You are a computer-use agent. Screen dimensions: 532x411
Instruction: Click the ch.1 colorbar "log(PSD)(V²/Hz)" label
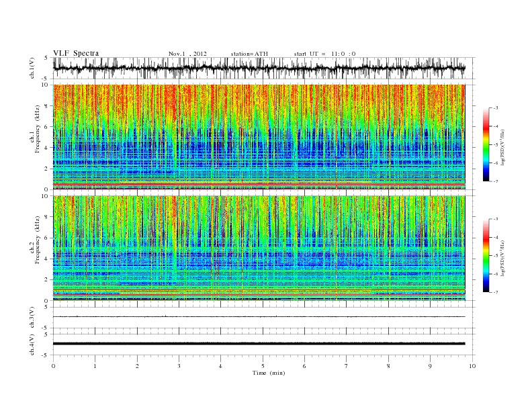tap(502, 147)
